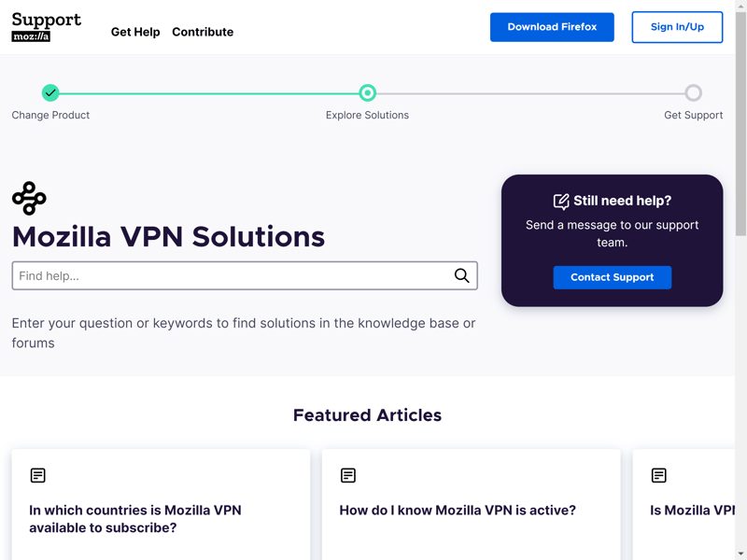747x560 pixels.
Task: Click the Featured Articles heading
Action: coord(367,415)
